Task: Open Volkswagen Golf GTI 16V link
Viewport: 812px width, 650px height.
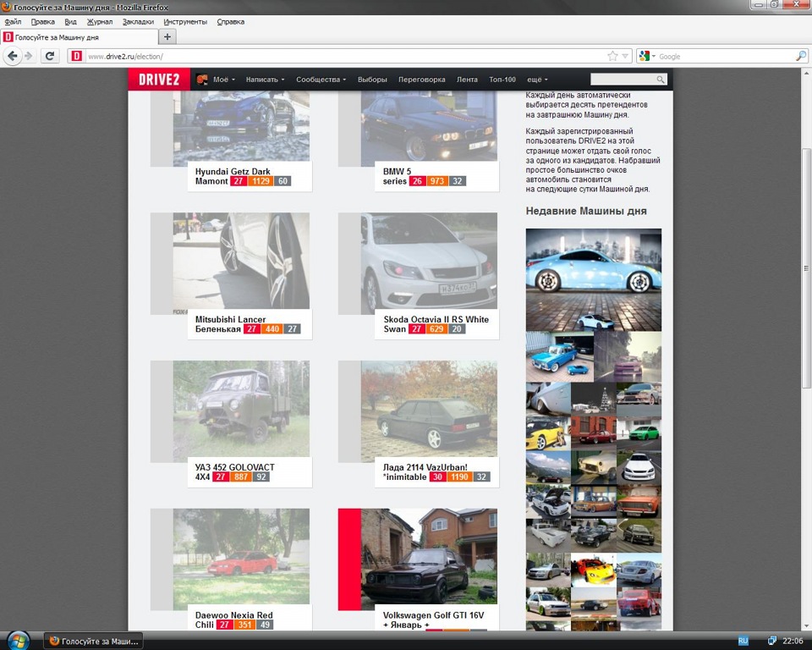Action: (433, 620)
